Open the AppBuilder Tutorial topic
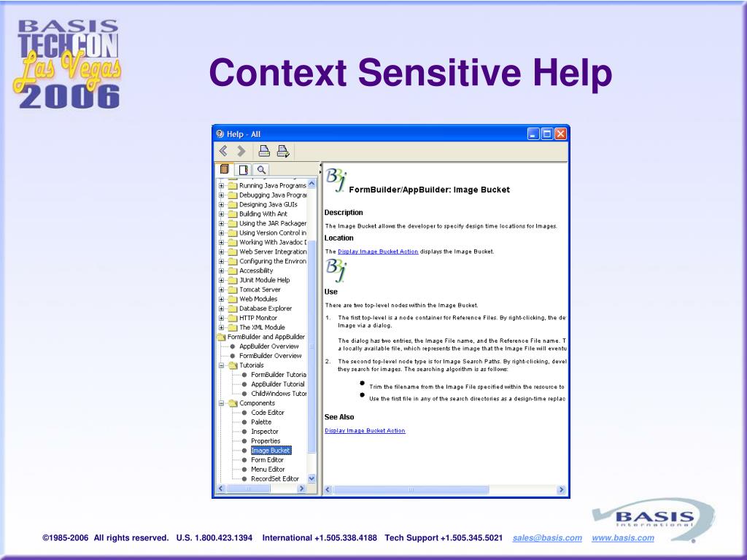Viewport: 747px width, 560px height. (x=278, y=384)
